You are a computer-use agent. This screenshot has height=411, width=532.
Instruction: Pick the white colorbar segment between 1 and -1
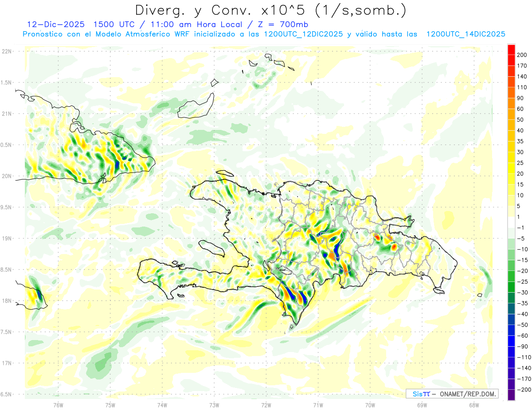(511, 222)
